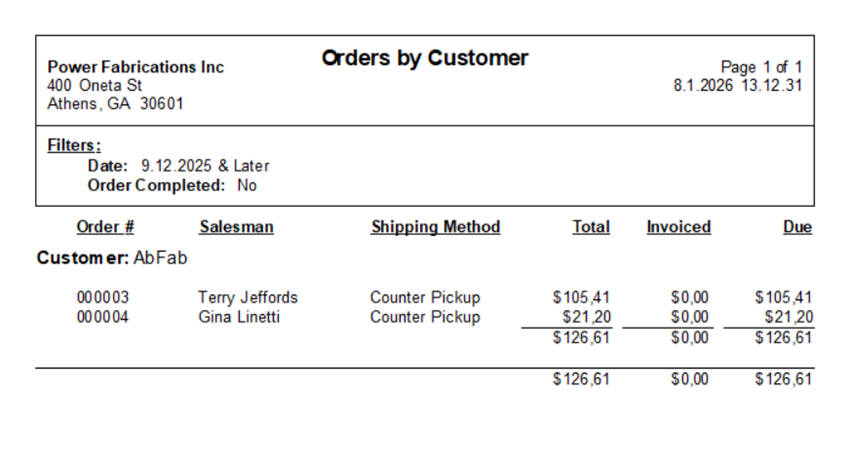This screenshot has height=470, width=850.
Task: Select order number 000004
Action: click(103, 317)
